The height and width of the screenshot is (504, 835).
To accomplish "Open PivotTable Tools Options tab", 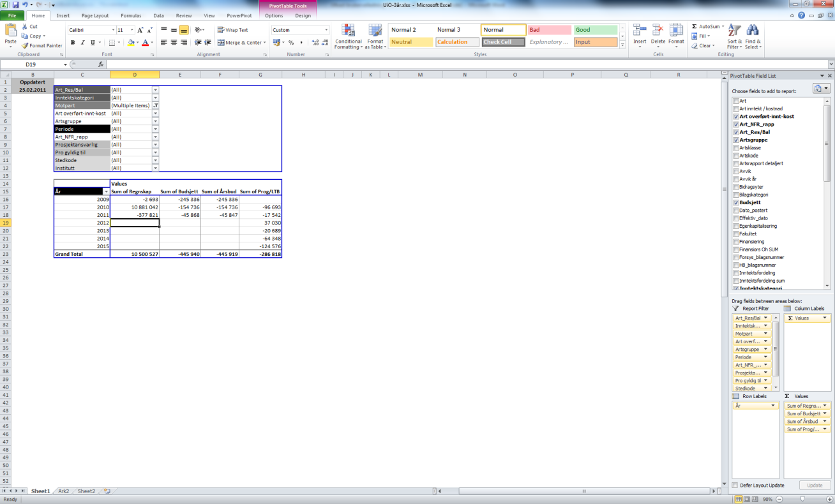I will coord(274,15).
